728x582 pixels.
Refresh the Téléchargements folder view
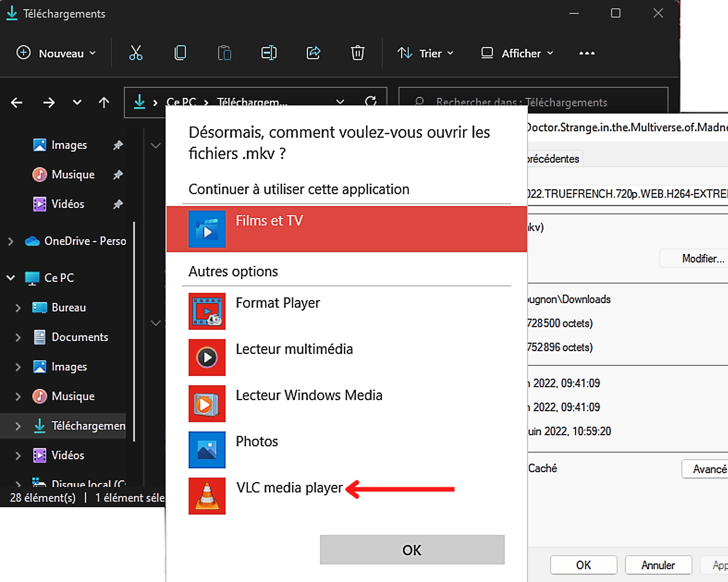point(371,101)
